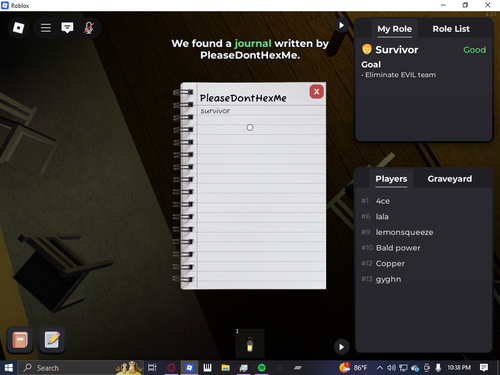This screenshot has width=500, height=375.
Task: Open the orange journal book button
Action: pyautogui.click(x=20, y=340)
